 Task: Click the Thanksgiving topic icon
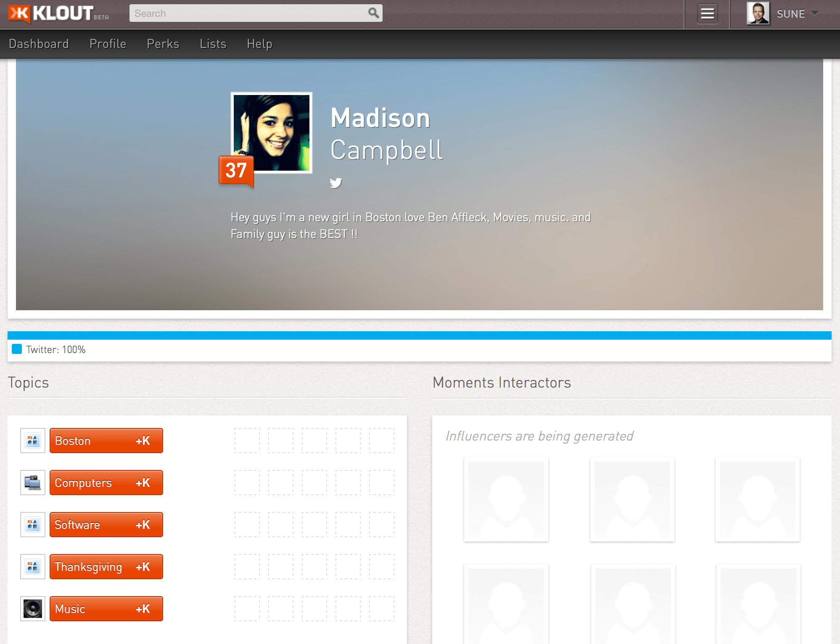(x=32, y=567)
